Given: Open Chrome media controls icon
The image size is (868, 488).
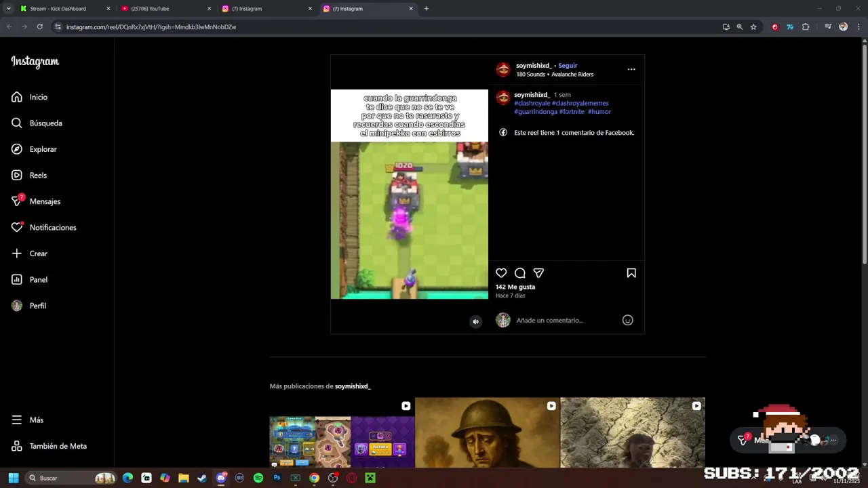Looking at the screenshot, I should point(828,27).
